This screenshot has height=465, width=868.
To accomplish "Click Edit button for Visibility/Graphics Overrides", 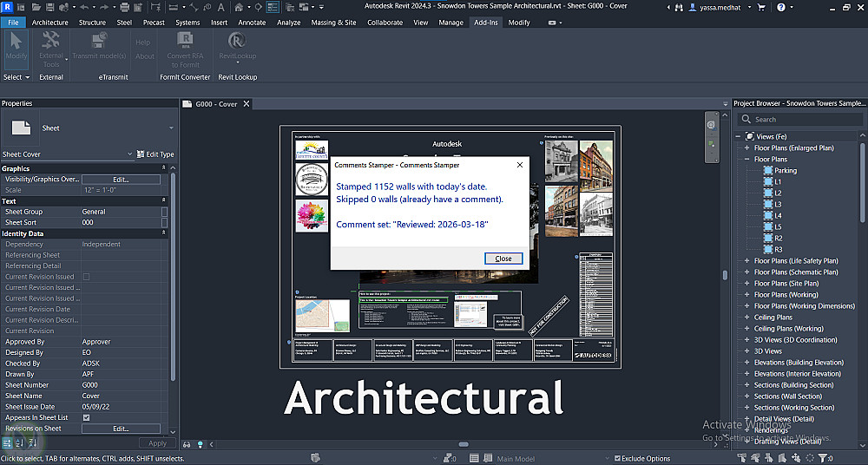I will pos(121,180).
